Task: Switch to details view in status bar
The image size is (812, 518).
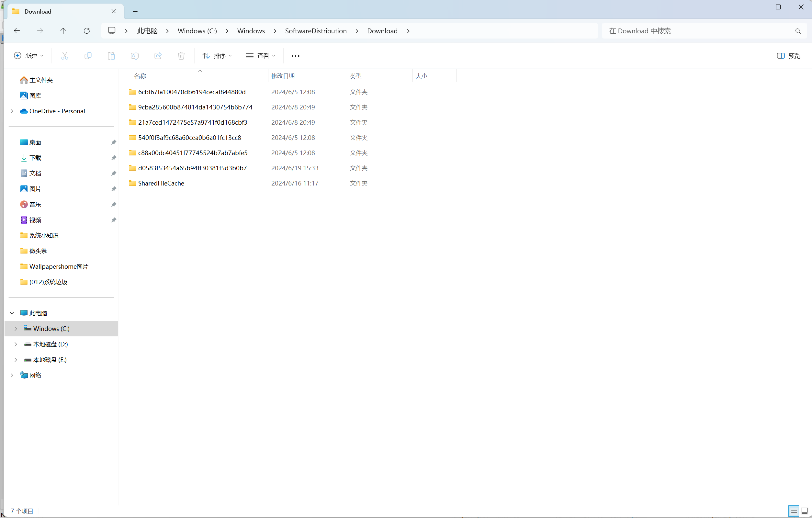Action: point(794,511)
